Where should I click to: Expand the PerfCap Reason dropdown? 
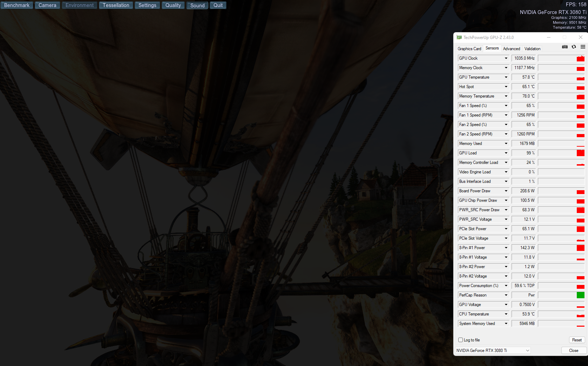[506, 295]
